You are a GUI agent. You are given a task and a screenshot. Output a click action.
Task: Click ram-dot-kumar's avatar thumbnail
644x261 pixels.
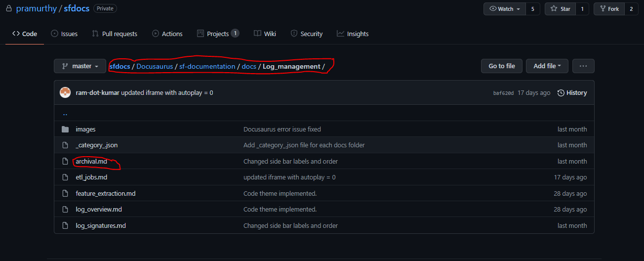coord(65,92)
